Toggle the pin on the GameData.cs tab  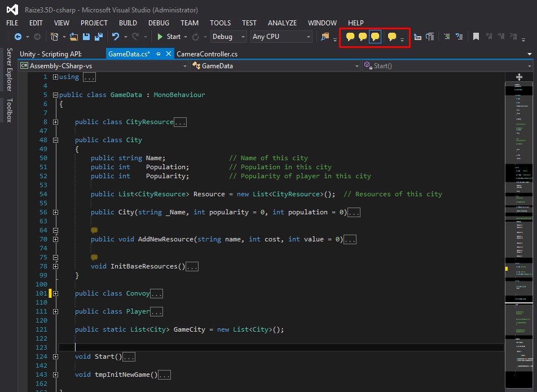tap(159, 54)
